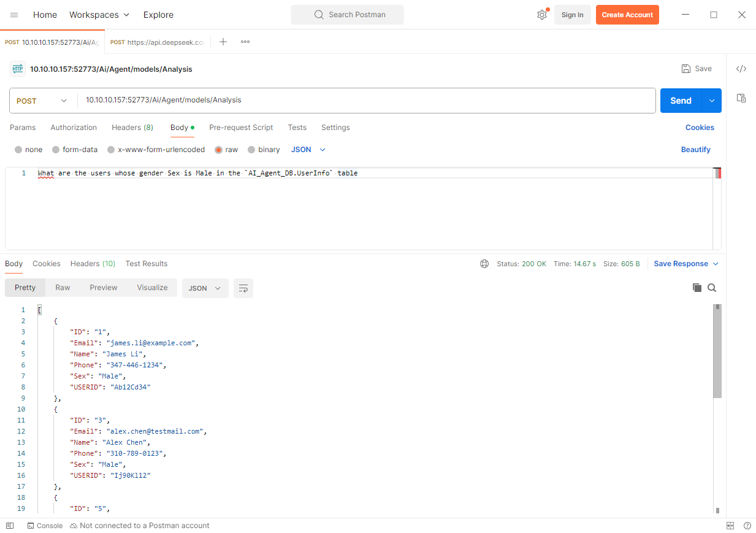756x533 pixels.
Task: Search within response using magnifier icon
Action: coord(712,288)
